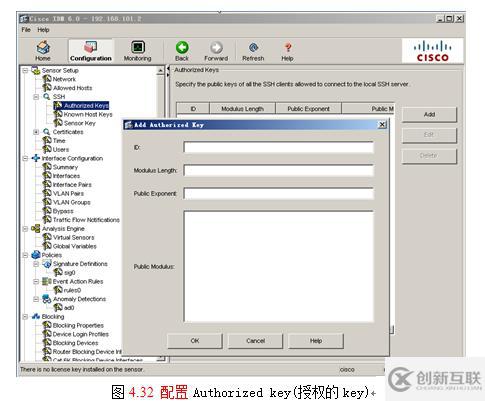Cancel the Add Authorized Key dialog
Image resolution: width=485 pixels, height=401 pixels.
click(x=255, y=341)
